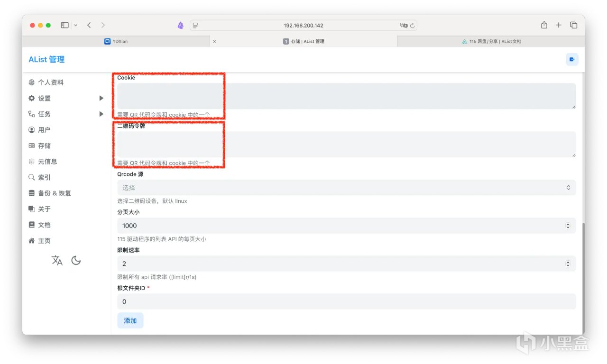Reload the page with the refresh icon
Viewport: 607px width, 364px height.
(x=413, y=26)
